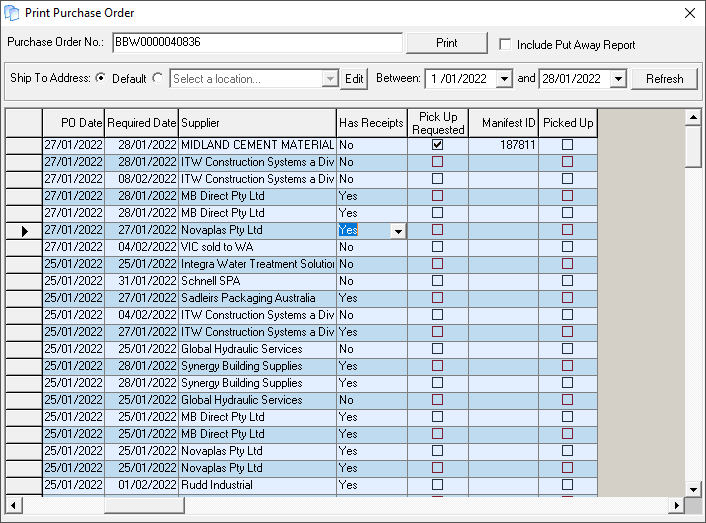Click the Picked Up column header
706x523 pixels.
568,123
